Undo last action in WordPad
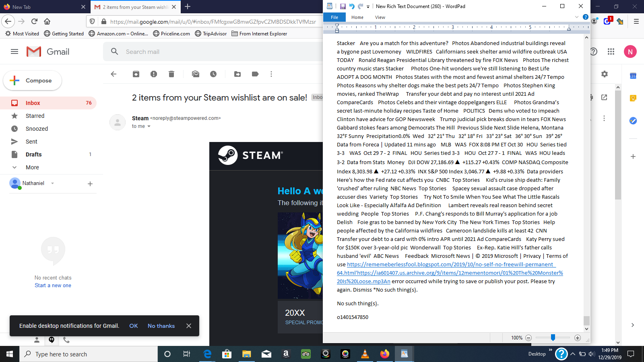644x362 pixels. click(x=352, y=6)
